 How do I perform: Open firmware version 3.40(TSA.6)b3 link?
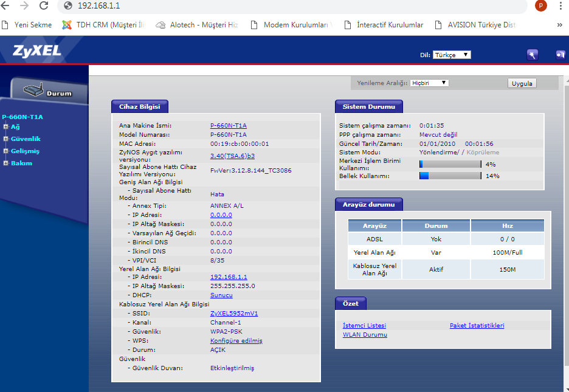(233, 156)
